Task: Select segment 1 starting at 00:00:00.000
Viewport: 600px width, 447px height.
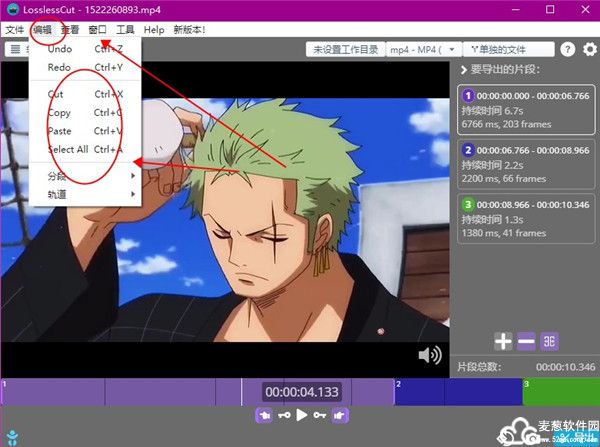Action: click(526, 110)
